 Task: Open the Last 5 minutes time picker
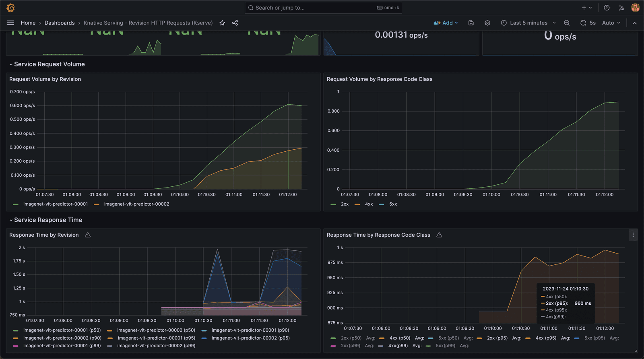(528, 23)
